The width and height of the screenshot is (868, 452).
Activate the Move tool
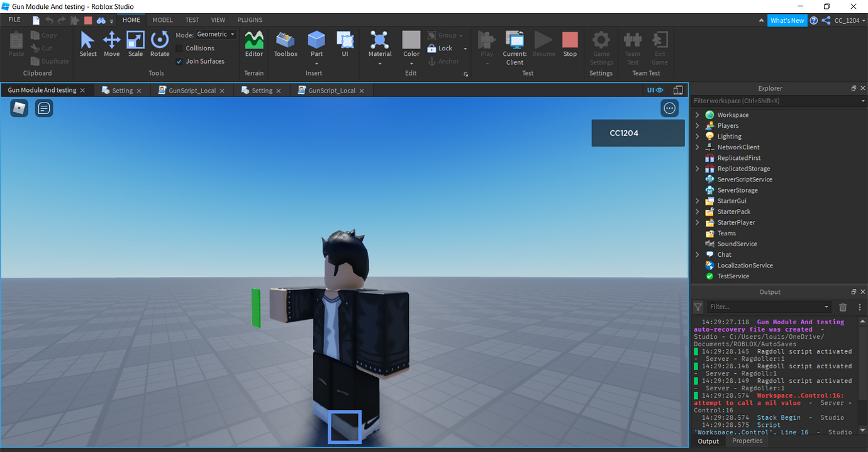tap(111, 40)
